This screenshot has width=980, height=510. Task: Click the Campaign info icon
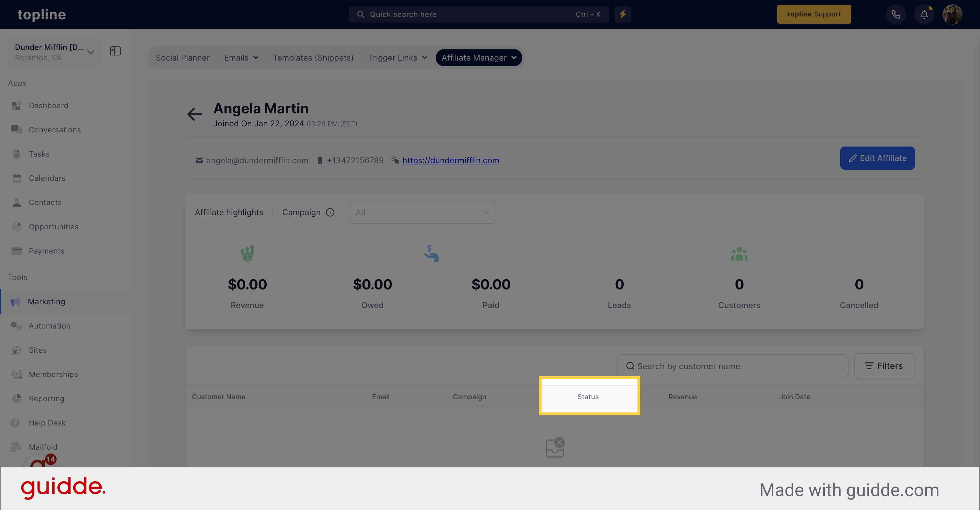tap(330, 212)
